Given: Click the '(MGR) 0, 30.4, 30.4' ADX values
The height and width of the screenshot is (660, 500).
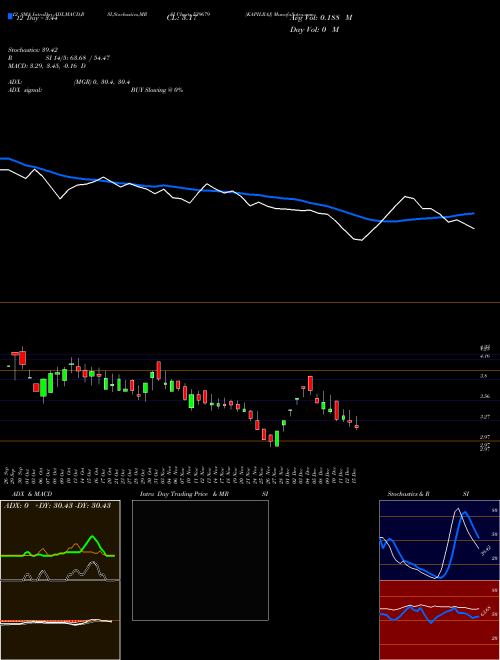Looking at the screenshot, I should 101,82.
